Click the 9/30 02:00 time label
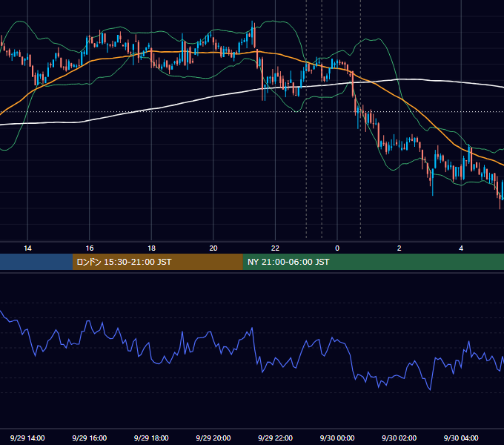The image size is (504, 445). click(x=399, y=438)
